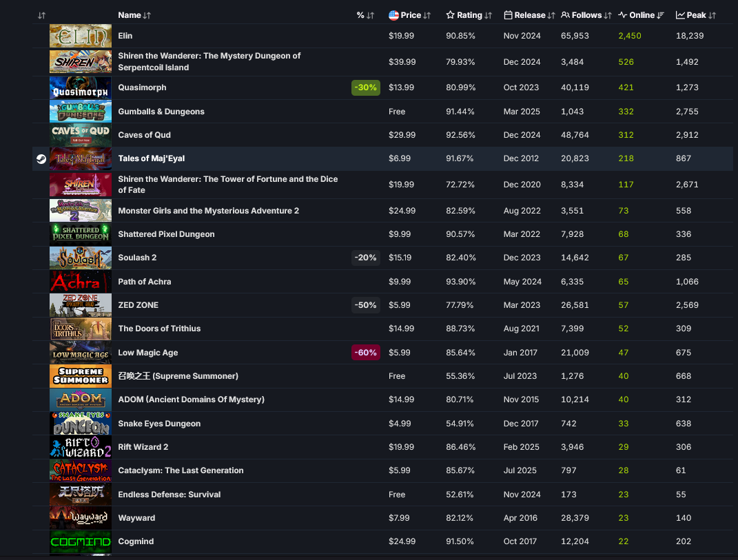Open Monster Girls Mysterious Adventure 2 link
Viewport: 738px width, 560px height.
point(209,211)
